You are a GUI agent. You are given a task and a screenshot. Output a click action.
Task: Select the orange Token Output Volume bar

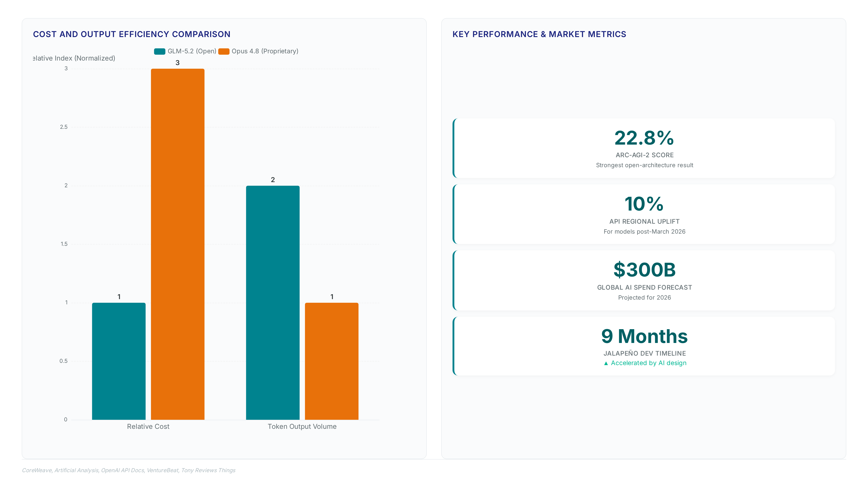(332, 361)
